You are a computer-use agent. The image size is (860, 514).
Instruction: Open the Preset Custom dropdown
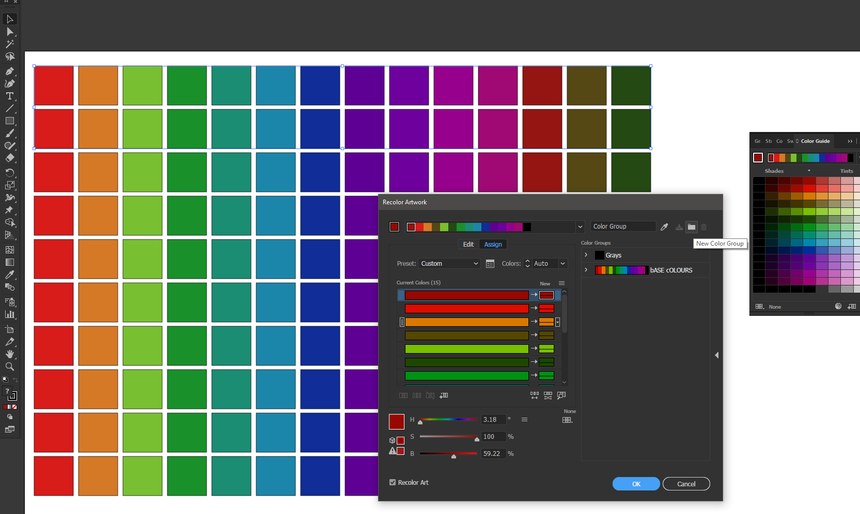pos(449,264)
